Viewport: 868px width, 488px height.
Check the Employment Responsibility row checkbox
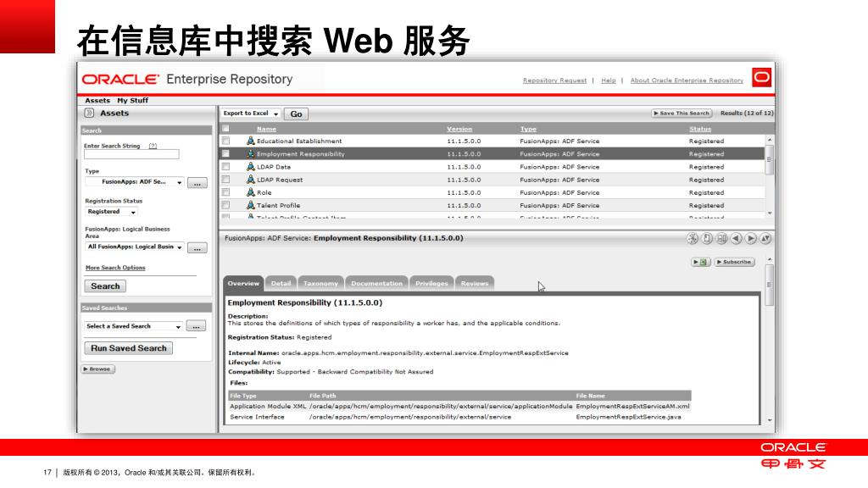[x=225, y=154]
